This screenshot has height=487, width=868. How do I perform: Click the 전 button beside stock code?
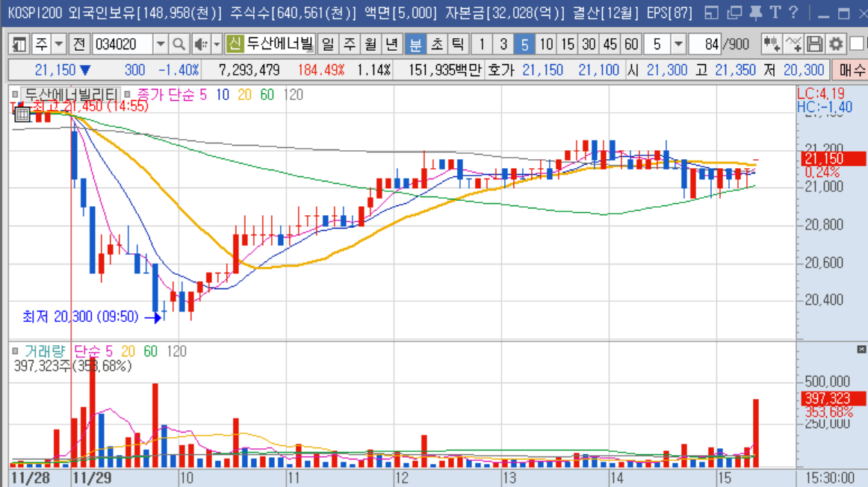pos(79,44)
